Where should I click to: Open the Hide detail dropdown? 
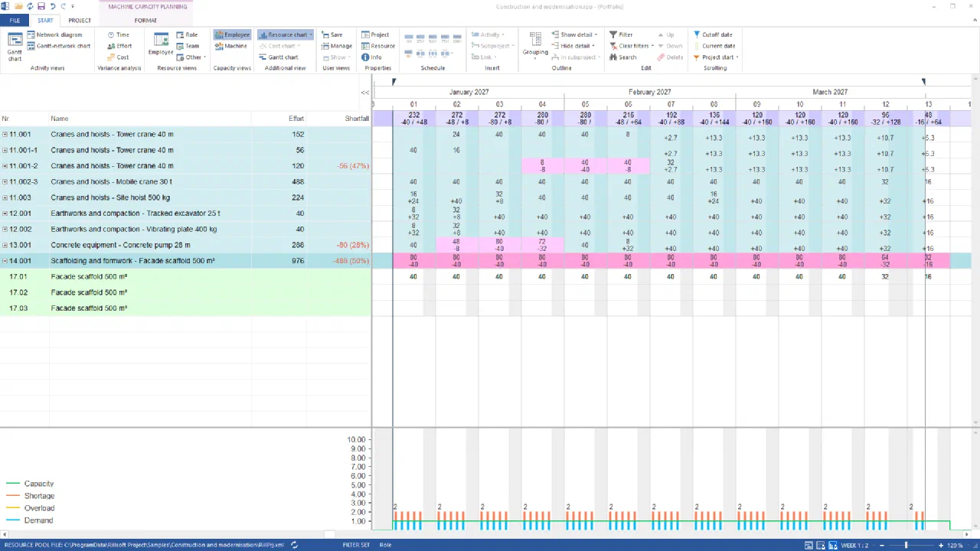[573, 46]
